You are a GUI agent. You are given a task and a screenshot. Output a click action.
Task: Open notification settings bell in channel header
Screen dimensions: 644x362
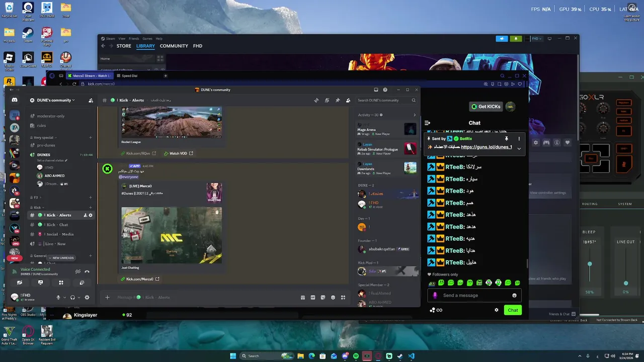[x=327, y=100]
